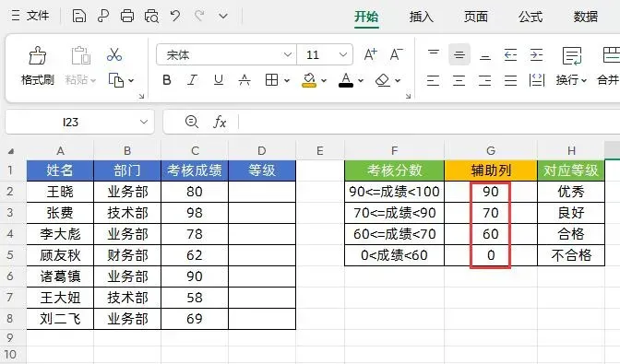The width and height of the screenshot is (620, 364).
Task: Click the Copy icon
Action: click(x=116, y=80)
